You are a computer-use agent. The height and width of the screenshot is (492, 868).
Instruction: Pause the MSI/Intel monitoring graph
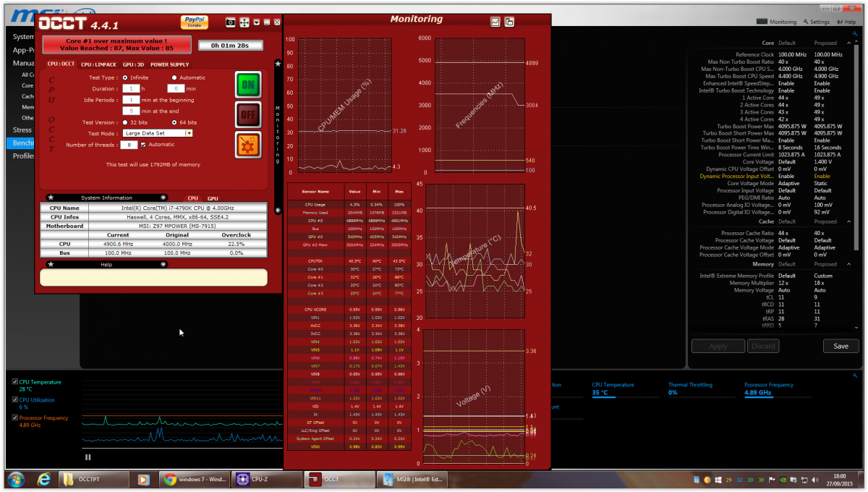point(88,457)
